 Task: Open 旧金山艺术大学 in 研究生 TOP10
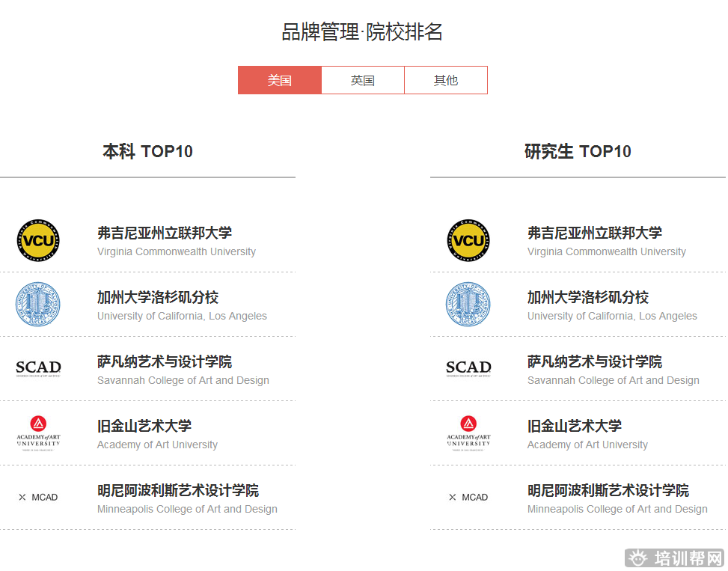[x=575, y=426]
